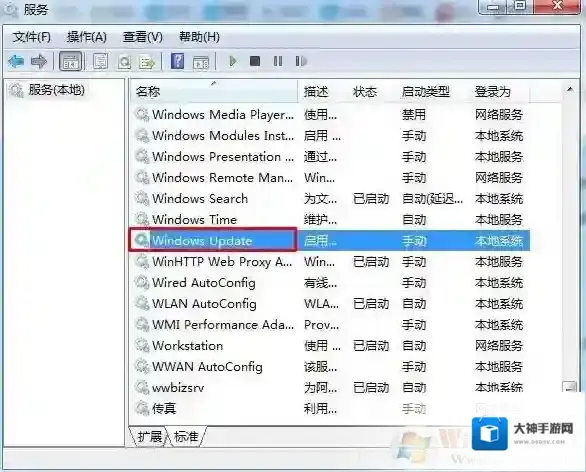This screenshot has width=586, height=472.
Task: Select the wwbizsrv service name
Action: (x=178, y=388)
